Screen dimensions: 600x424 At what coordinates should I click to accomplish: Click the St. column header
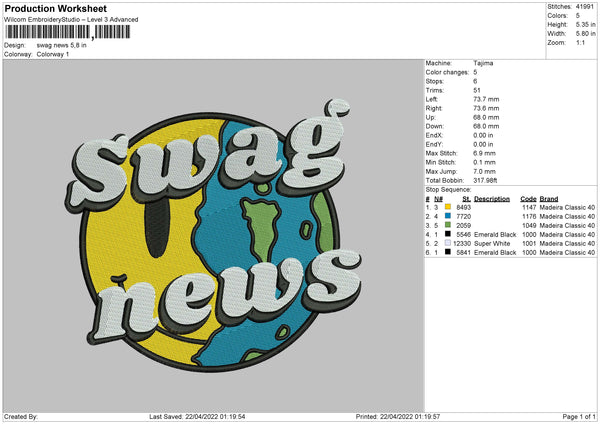pyautogui.click(x=466, y=198)
